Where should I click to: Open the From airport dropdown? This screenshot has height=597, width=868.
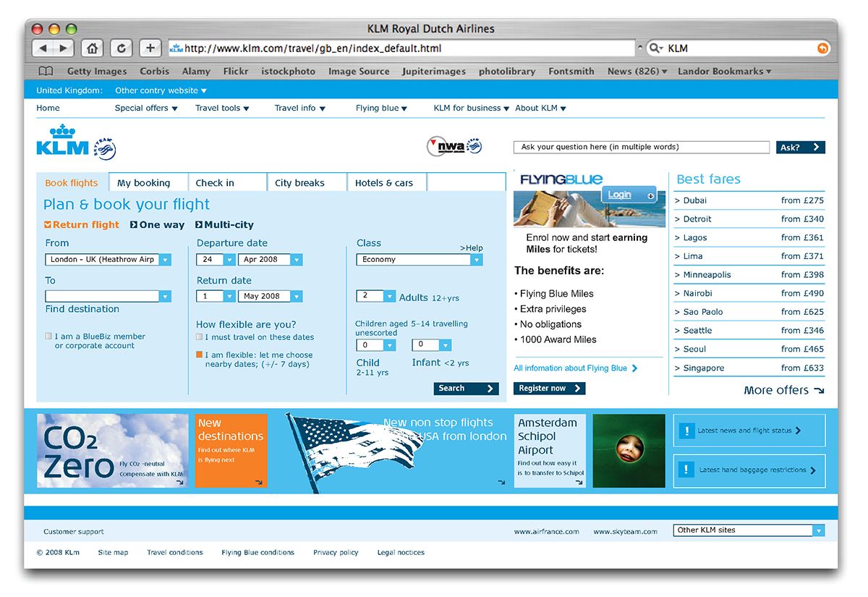coord(165,260)
